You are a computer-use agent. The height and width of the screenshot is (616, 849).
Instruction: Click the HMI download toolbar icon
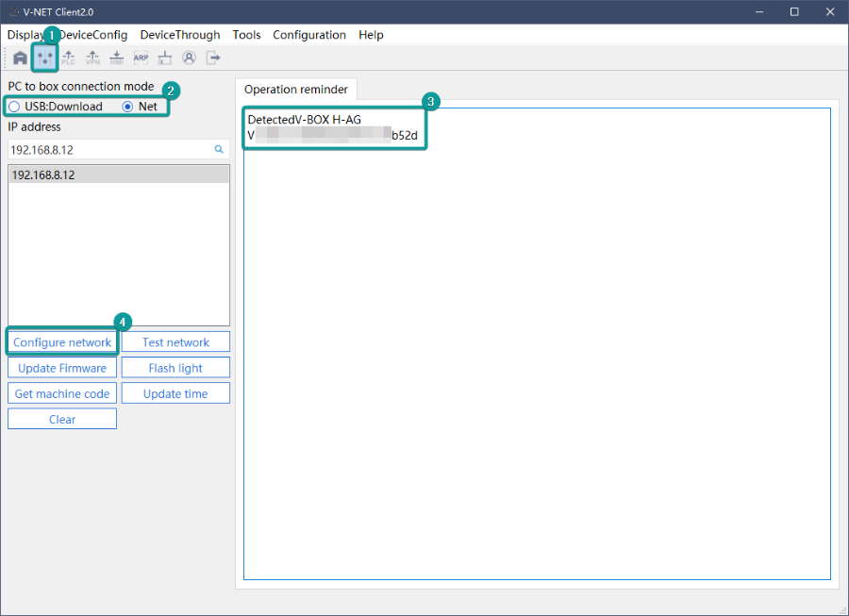[116, 58]
